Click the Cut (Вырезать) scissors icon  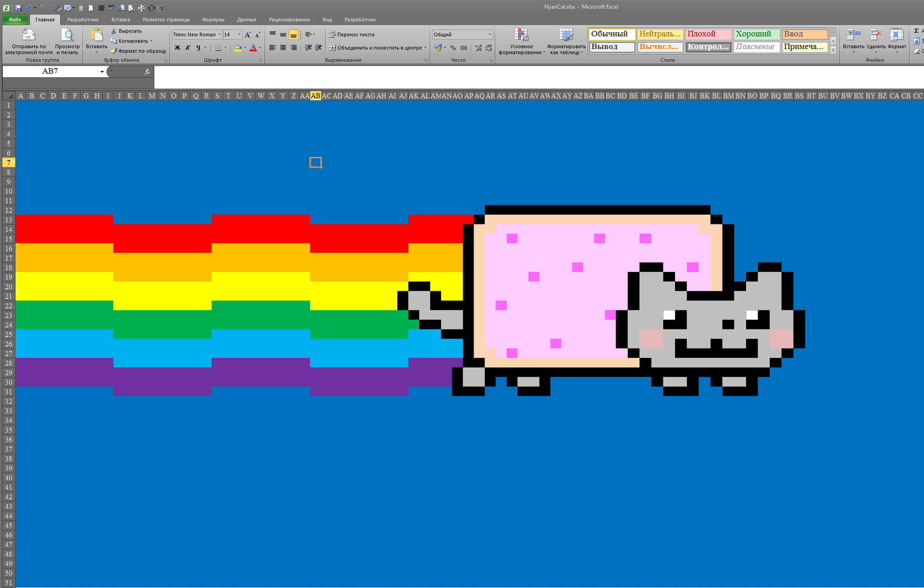114,31
